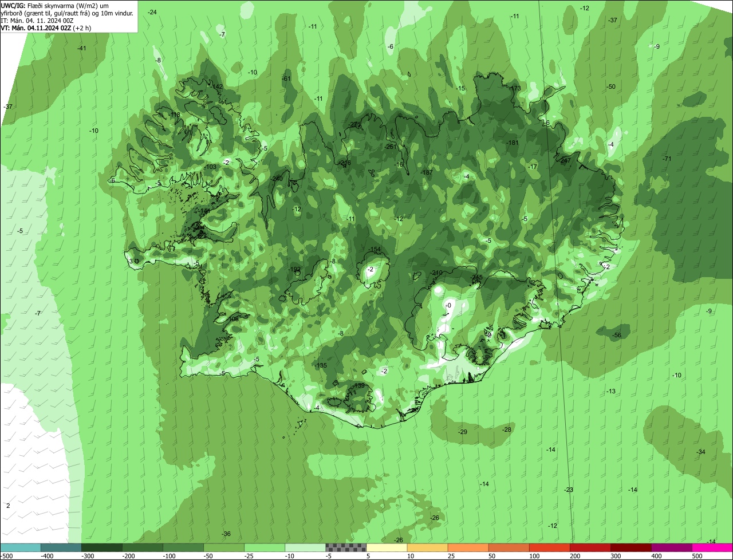Click the '-29' ocean value south of Iceland

tap(463, 432)
